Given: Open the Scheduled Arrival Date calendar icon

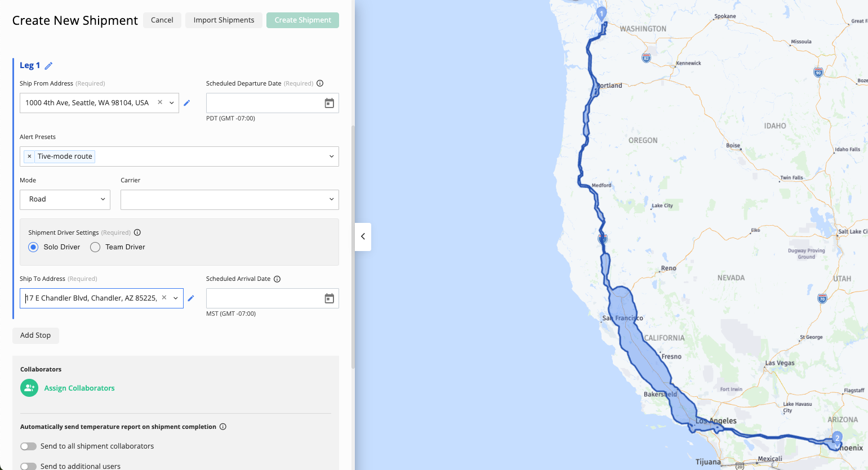Looking at the screenshot, I should (330, 298).
